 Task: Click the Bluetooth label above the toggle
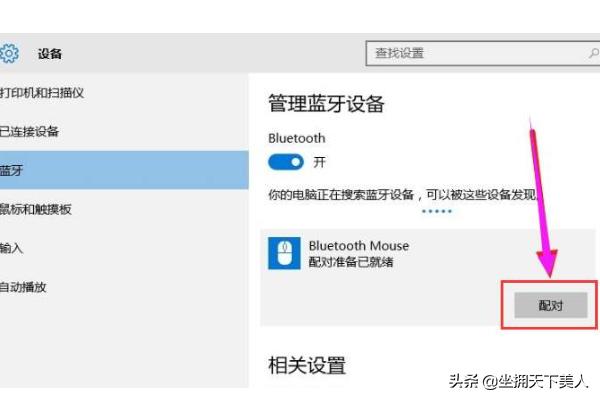coord(297,138)
